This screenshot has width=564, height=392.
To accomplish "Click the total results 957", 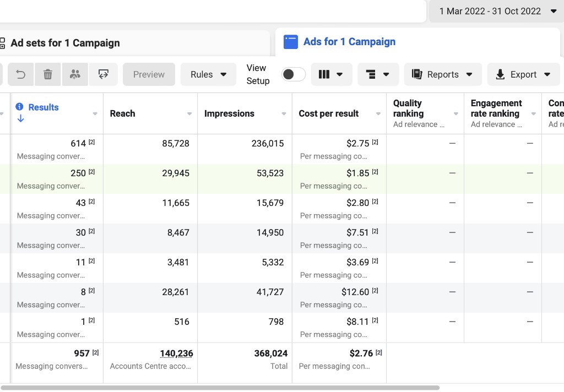I will (x=82, y=353).
